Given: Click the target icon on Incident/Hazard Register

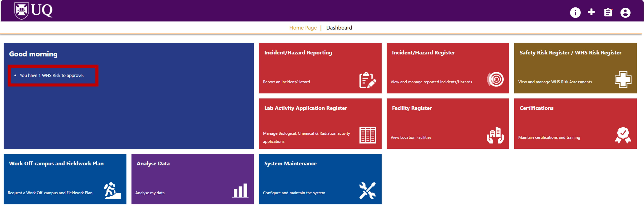Looking at the screenshot, I should [495, 79].
